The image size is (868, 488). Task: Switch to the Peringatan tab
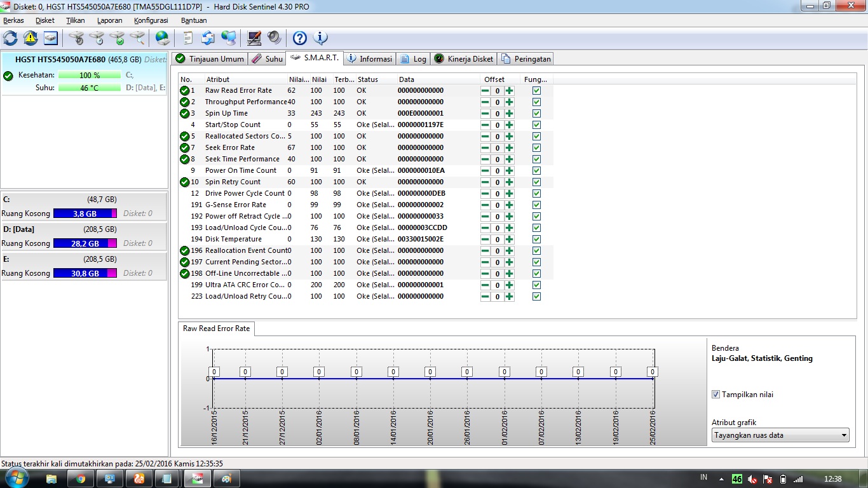coord(526,58)
